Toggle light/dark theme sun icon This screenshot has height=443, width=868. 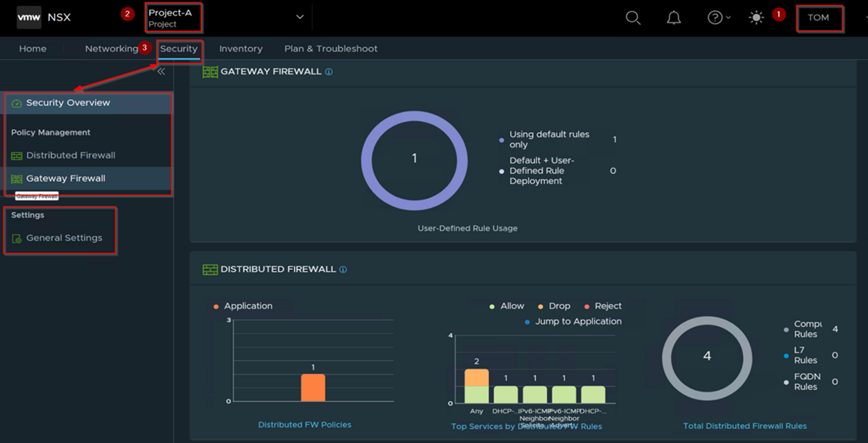point(756,18)
